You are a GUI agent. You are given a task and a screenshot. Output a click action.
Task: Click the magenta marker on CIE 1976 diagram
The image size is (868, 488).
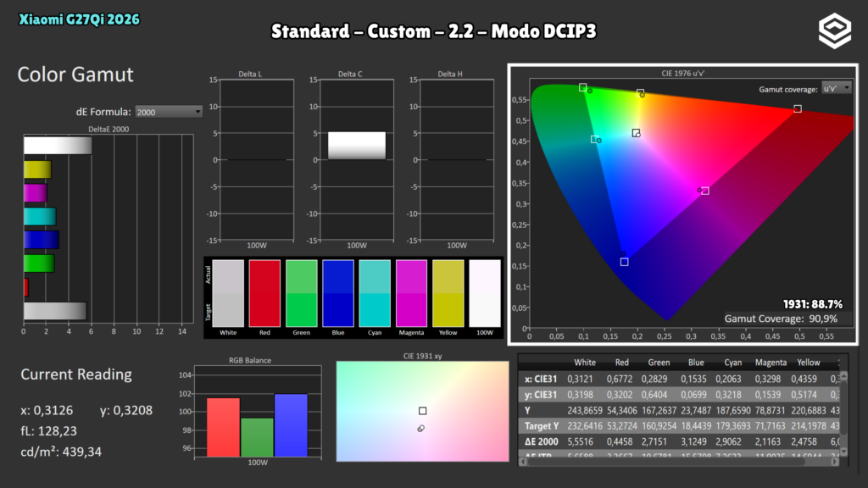704,191
